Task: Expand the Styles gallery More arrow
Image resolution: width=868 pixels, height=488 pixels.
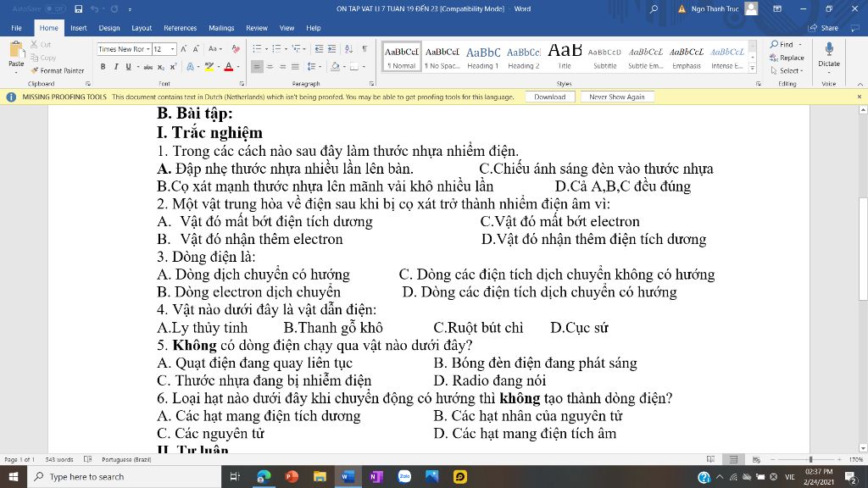Action: coord(753,68)
